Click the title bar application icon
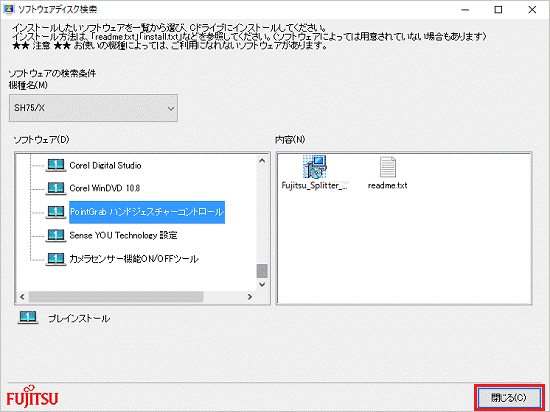The height and width of the screenshot is (412, 550). (8, 9)
